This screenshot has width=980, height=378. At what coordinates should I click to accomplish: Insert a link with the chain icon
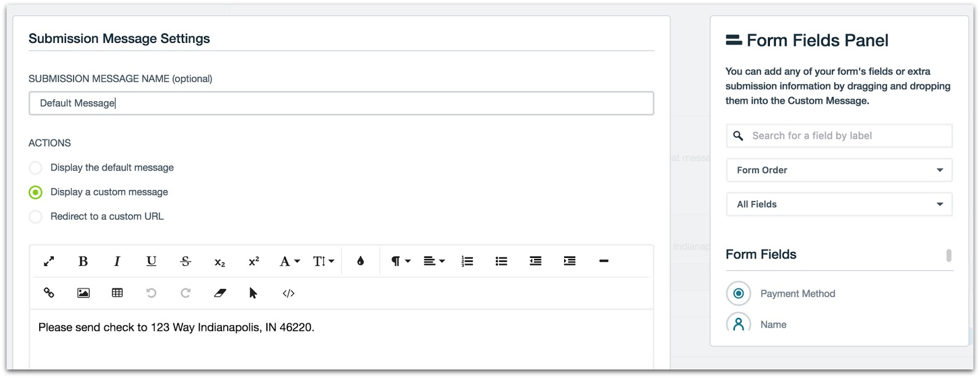point(49,293)
